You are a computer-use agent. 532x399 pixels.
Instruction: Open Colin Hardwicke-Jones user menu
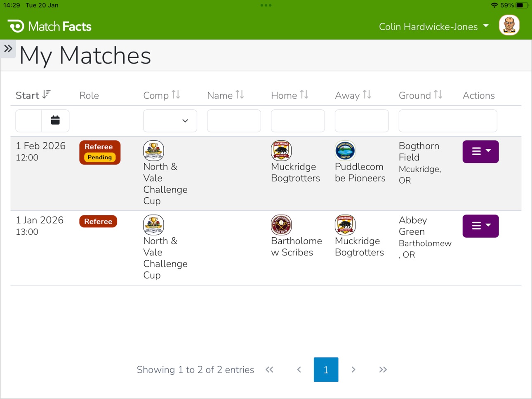coord(434,26)
